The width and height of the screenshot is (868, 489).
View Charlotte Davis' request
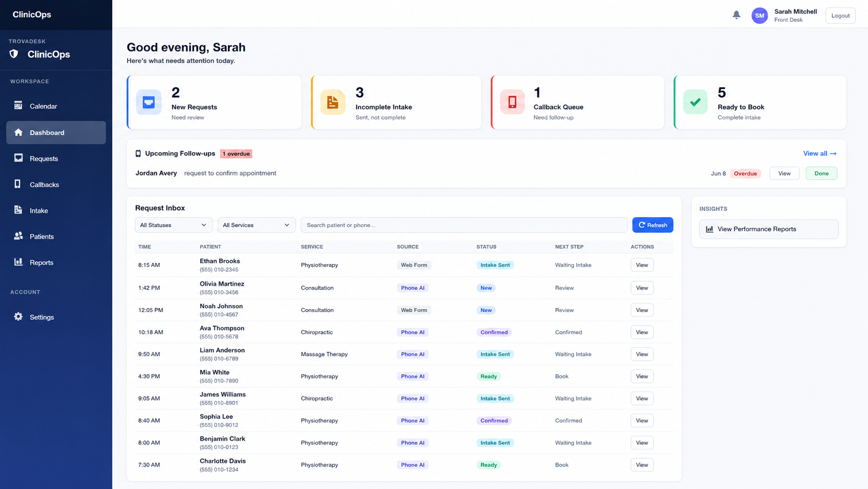click(x=642, y=465)
